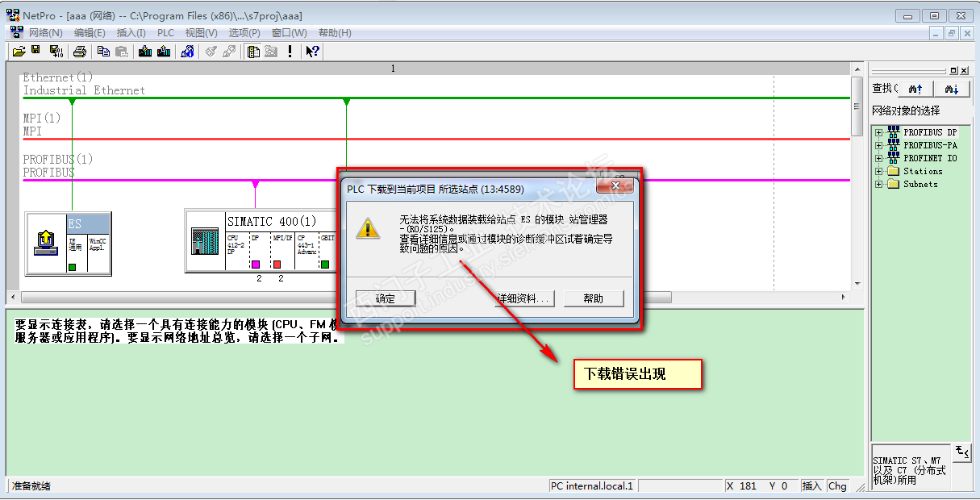The height and width of the screenshot is (500, 980).
Task: Expand the PROFIBUS DP tree node
Action: pos(878,132)
